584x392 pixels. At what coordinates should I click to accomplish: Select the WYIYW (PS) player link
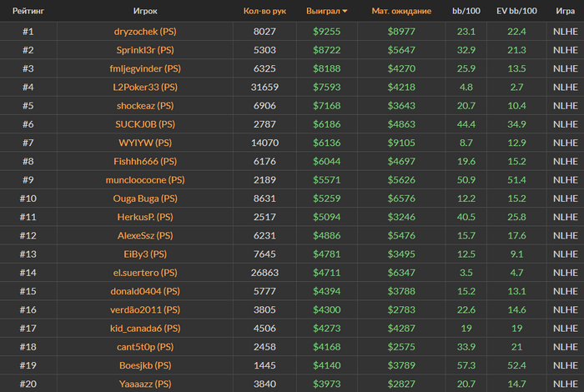tap(145, 143)
